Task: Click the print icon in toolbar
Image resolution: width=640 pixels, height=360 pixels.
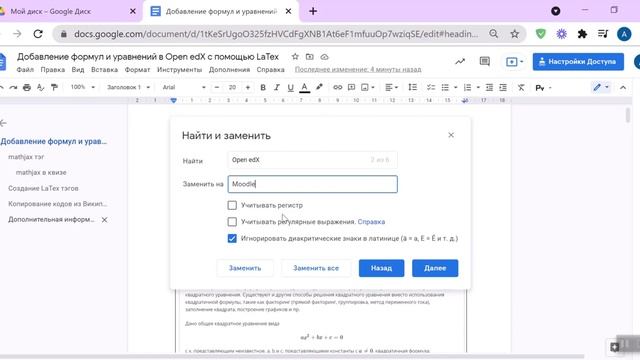Action: tap(27, 87)
